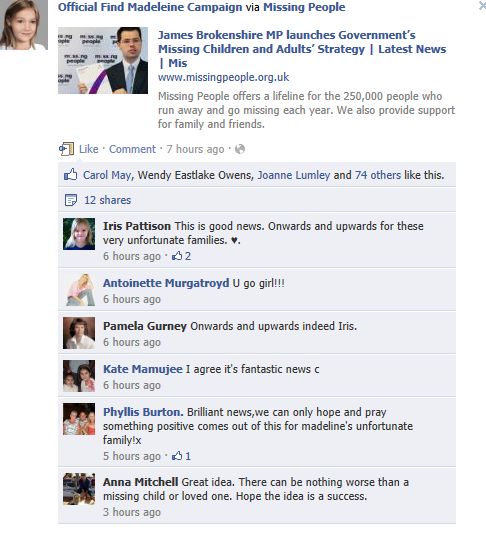
Task: Show the 74 others who like this
Action: [x=378, y=175]
